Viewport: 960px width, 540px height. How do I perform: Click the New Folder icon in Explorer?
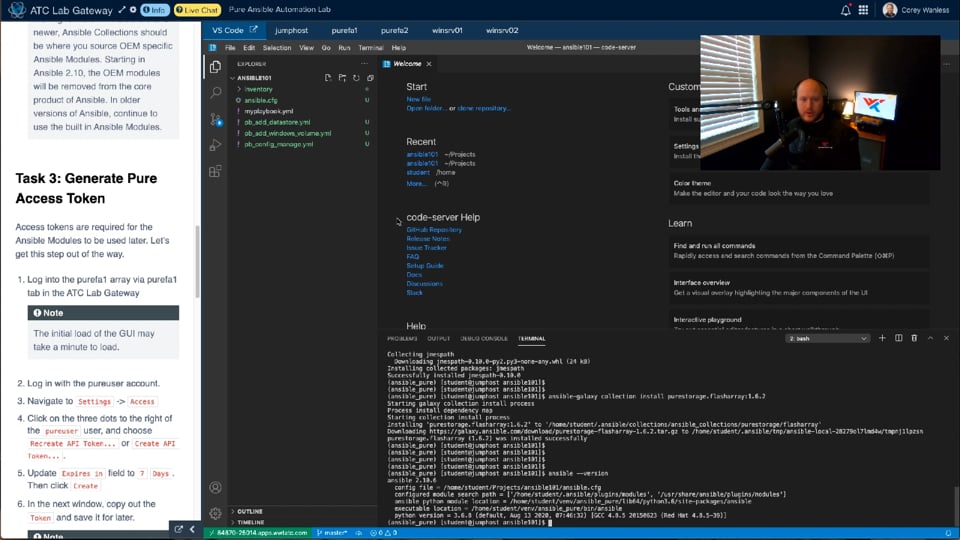(342, 78)
